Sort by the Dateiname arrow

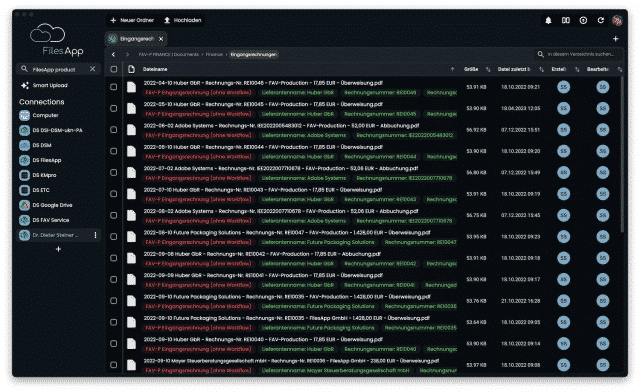tap(452, 69)
